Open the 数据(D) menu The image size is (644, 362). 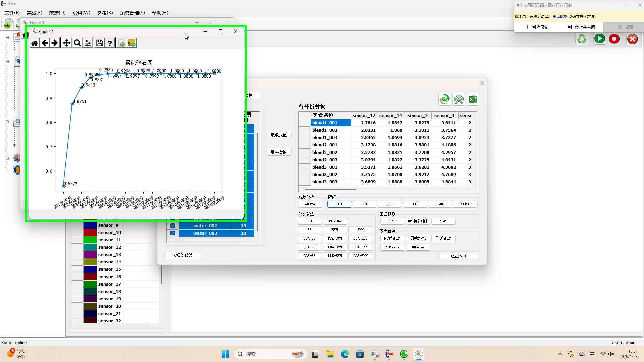(x=57, y=13)
